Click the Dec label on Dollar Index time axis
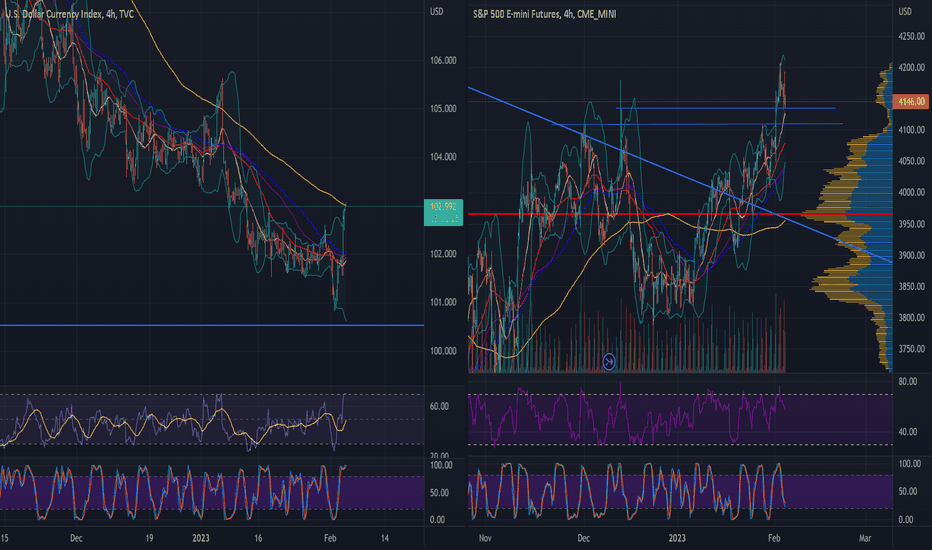Viewport: 932px width, 550px height. (x=76, y=538)
